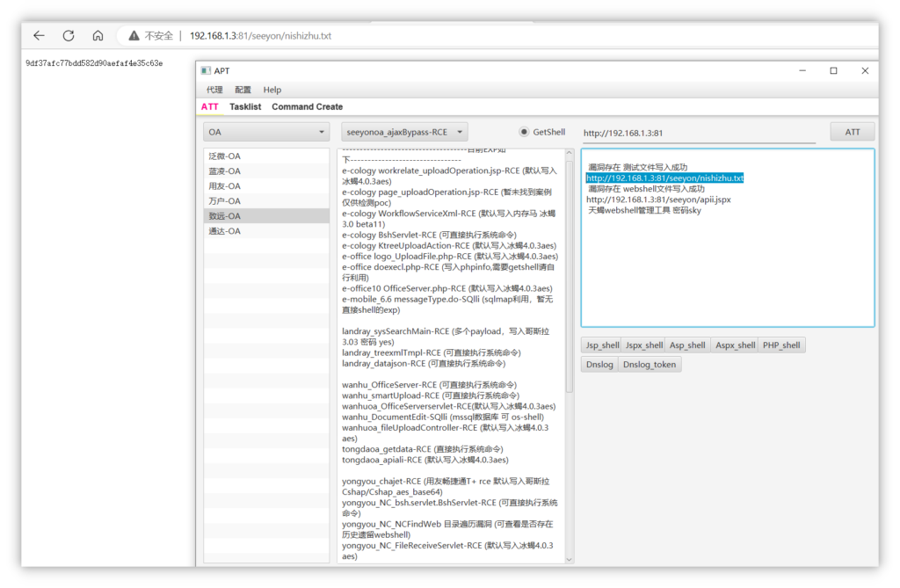This screenshot has height=588, width=900.
Task: Open the 配置 menu
Action: (x=243, y=90)
